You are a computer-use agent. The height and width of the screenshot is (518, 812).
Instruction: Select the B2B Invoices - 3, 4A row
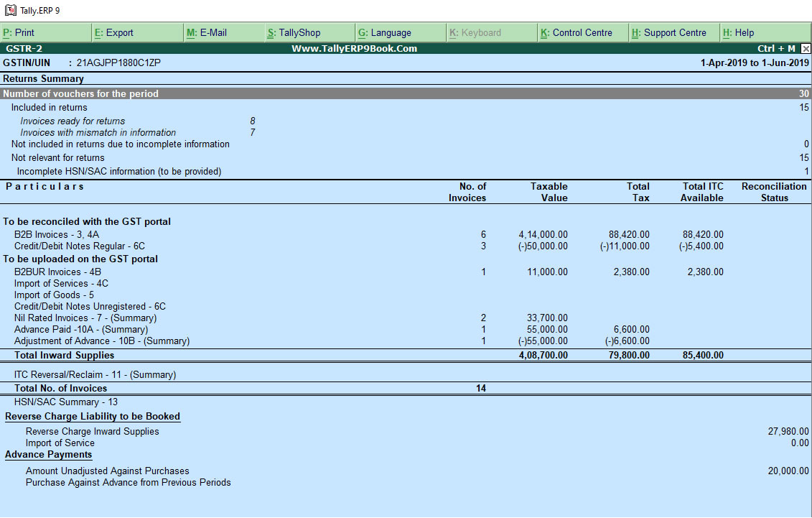(406, 235)
